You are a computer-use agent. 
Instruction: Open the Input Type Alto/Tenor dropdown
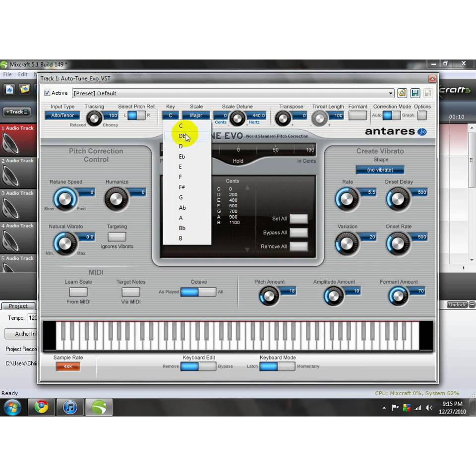pos(62,116)
